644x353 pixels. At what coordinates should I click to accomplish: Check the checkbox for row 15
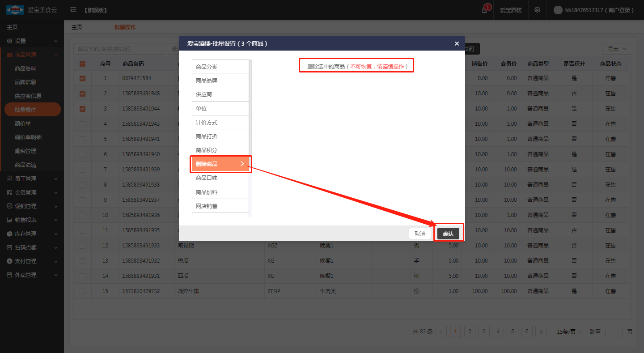click(82, 291)
